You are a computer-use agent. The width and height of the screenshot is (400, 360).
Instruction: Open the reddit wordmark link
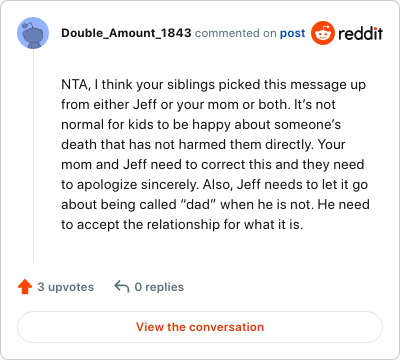360,33
